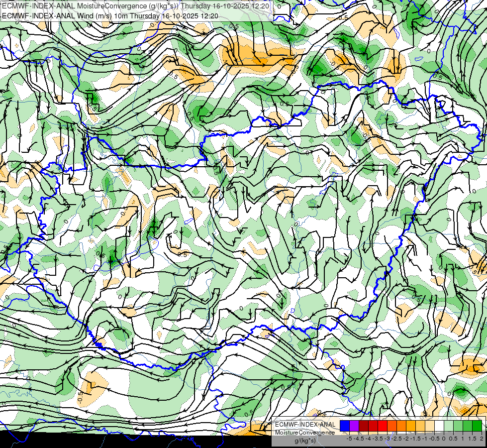The image size is (487, 448).
Task: Click the legend label MoistureConvergence
Action: [305, 433]
